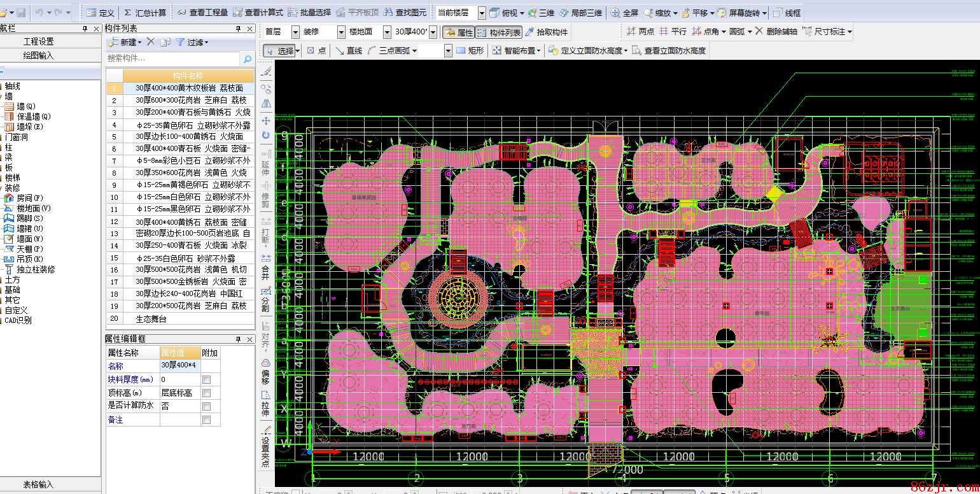Open 查看工程量 to view quantities
Image resolution: width=980 pixels, height=494 pixels.
coord(202,13)
